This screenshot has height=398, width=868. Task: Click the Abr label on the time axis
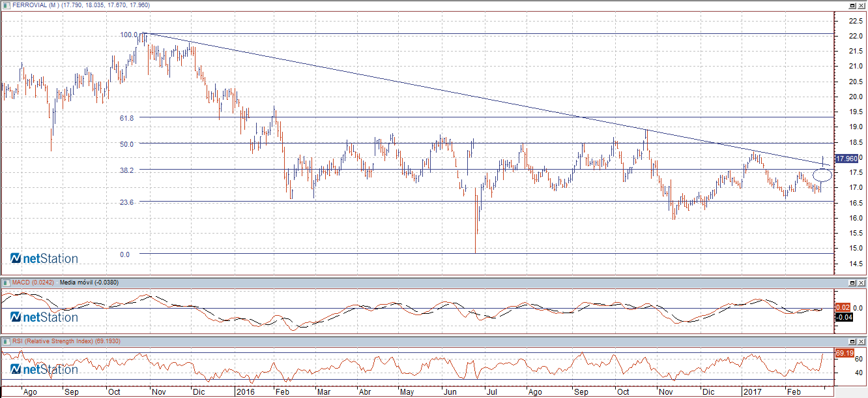pos(365,393)
